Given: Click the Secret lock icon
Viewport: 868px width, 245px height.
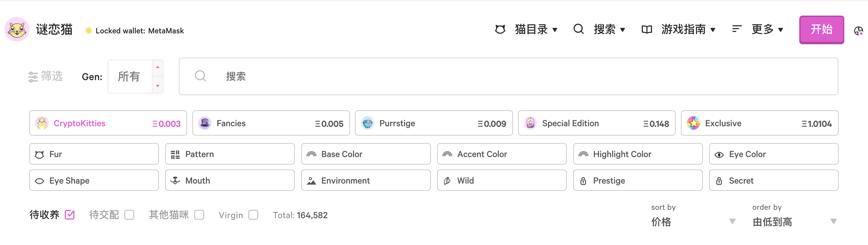Looking at the screenshot, I should pyautogui.click(x=719, y=181).
